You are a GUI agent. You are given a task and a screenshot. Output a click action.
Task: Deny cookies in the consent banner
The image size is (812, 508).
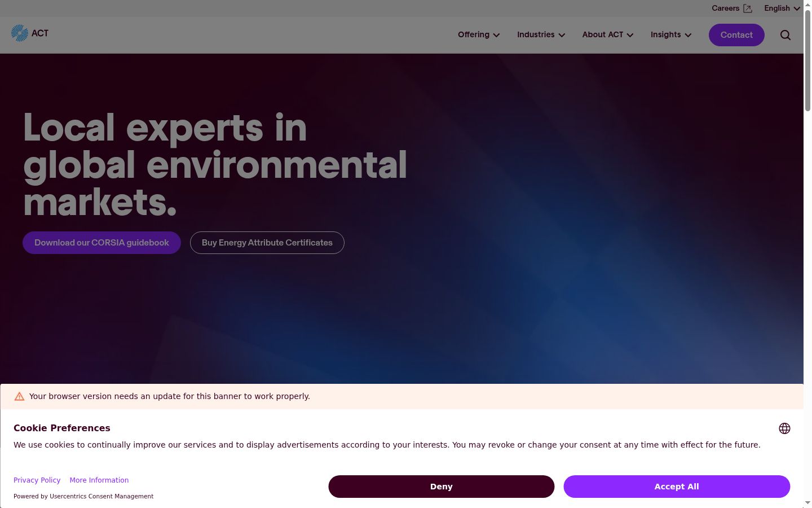click(x=442, y=487)
